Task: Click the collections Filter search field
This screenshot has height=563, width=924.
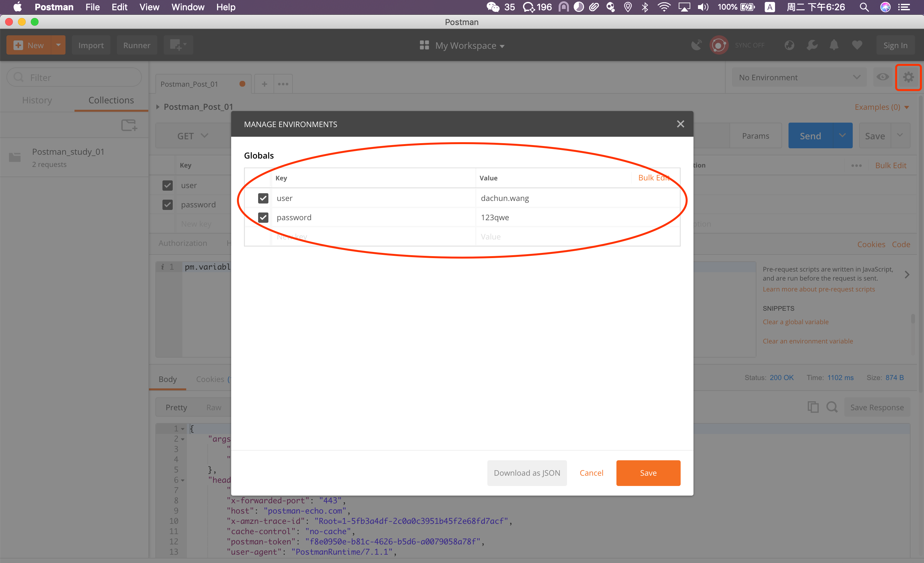Action: (x=74, y=77)
